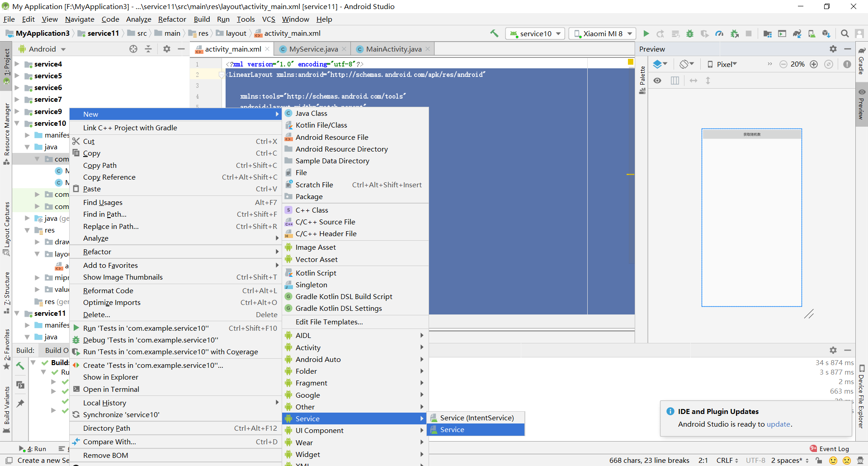Click Open in Terminal context entry
The image size is (868, 466).
pyautogui.click(x=176, y=389)
